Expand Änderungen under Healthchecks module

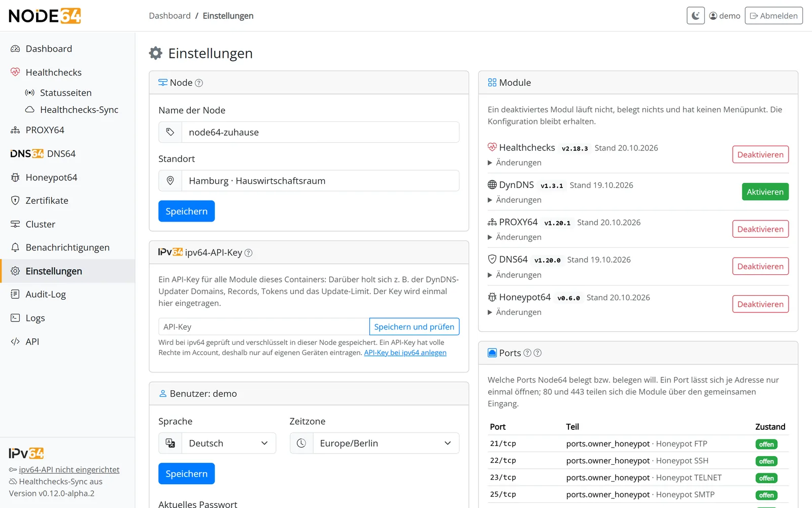click(x=515, y=163)
